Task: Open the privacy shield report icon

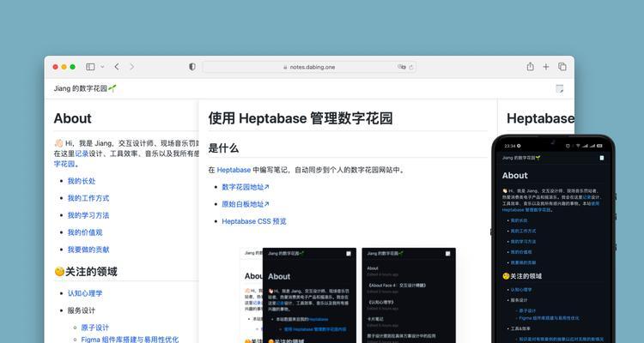Action: (x=192, y=67)
